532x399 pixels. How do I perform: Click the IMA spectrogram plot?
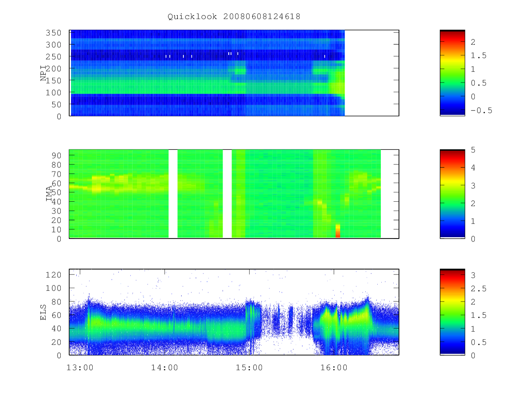point(234,194)
